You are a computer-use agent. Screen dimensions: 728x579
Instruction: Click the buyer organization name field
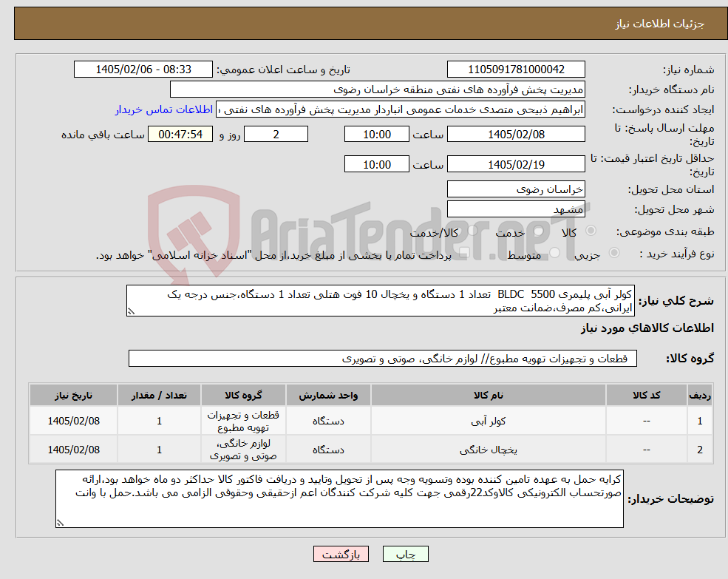(378, 89)
